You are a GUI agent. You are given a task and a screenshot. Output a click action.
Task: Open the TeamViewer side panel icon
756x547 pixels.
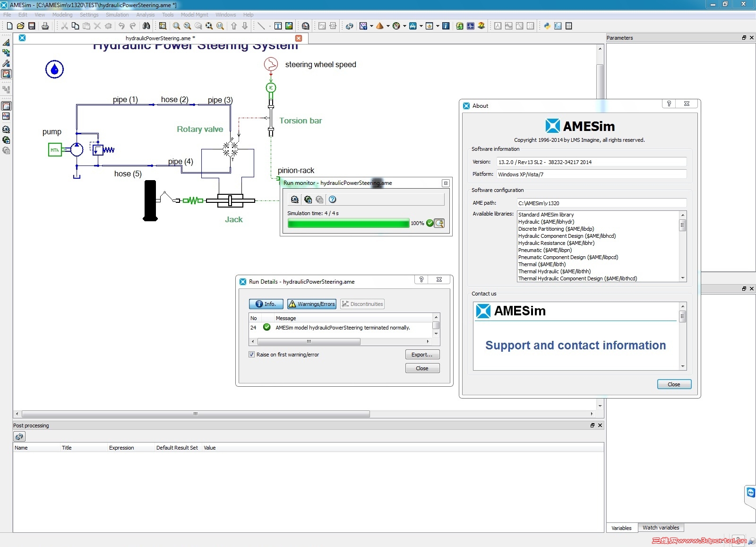click(x=750, y=493)
